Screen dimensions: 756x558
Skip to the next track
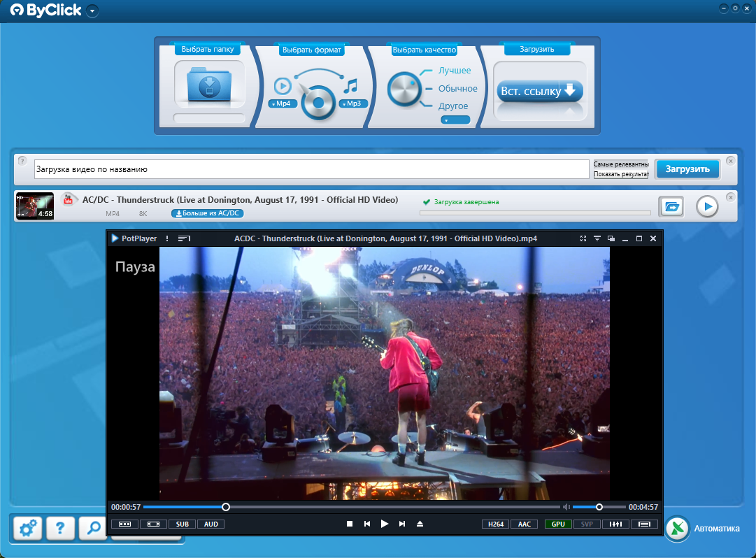point(402,524)
